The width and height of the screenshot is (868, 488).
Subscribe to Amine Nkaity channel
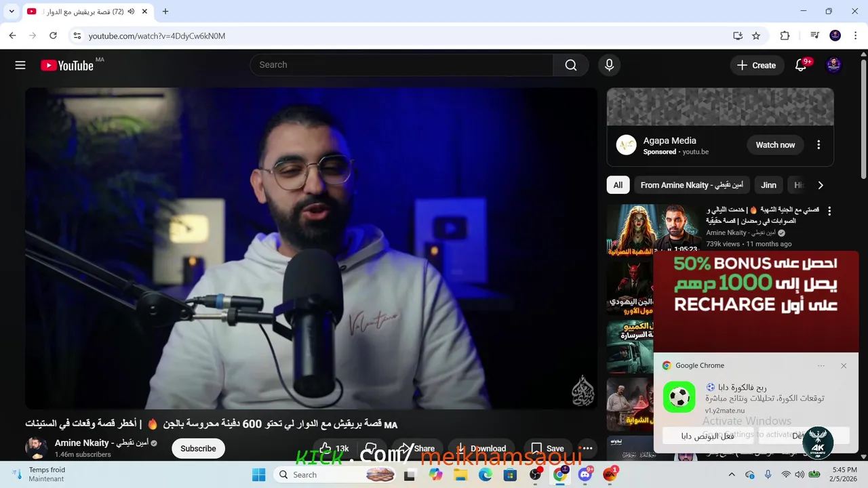click(198, 449)
